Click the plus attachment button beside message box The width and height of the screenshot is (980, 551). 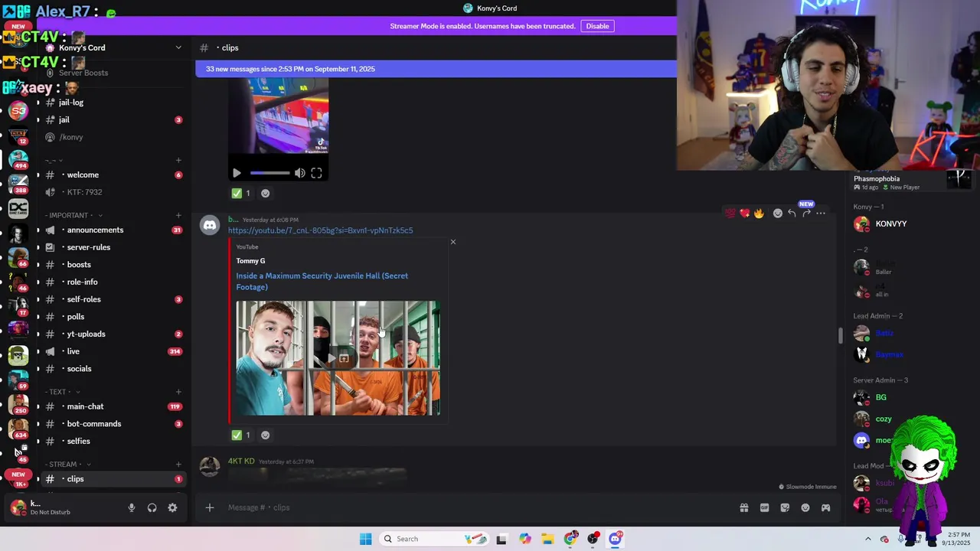[209, 507]
